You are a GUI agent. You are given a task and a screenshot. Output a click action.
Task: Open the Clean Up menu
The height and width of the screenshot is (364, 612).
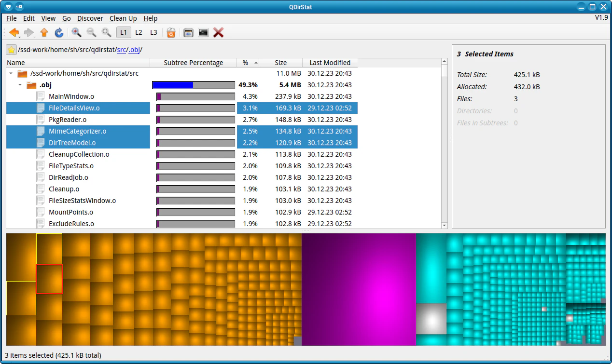pyautogui.click(x=123, y=18)
